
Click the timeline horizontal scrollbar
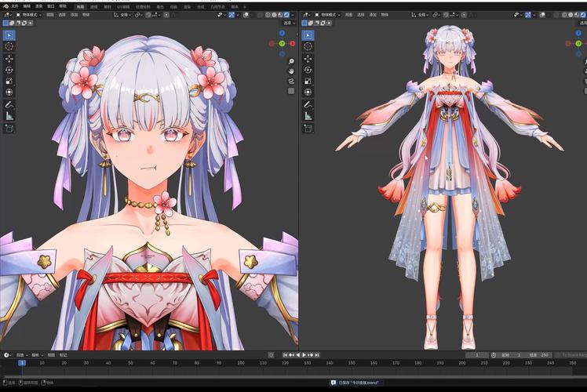[x=287, y=376]
